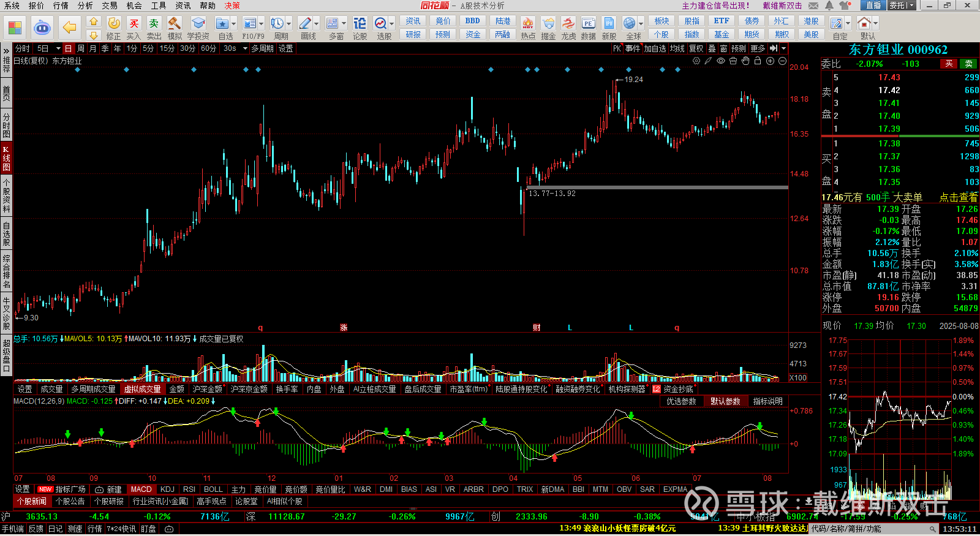Click the ETF market button
The image size is (980, 536).
click(x=722, y=21)
